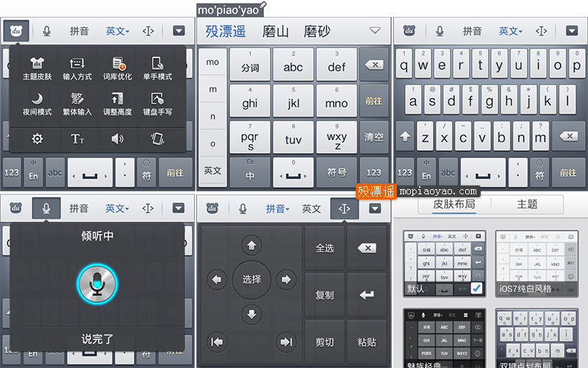Screen dimensions: 588x368
Task: Open 键盘手写 keyboard handwriting option
Action: [x=157, y=104]
